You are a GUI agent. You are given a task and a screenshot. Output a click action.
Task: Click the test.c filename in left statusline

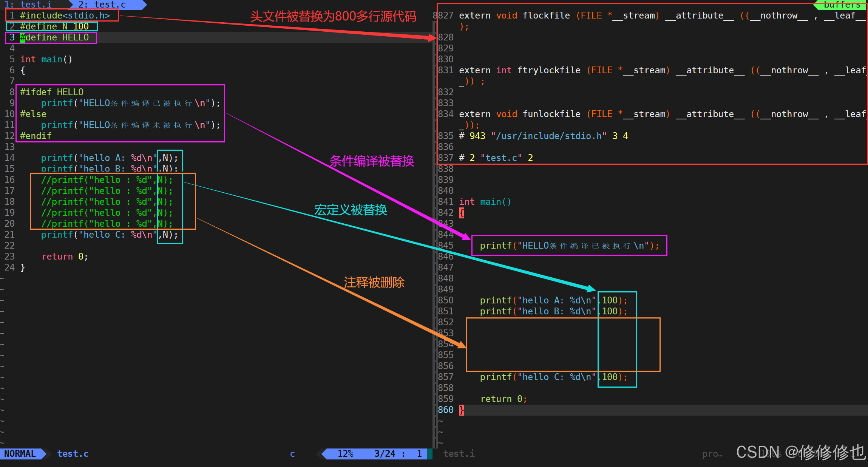[x=73, y=453]
